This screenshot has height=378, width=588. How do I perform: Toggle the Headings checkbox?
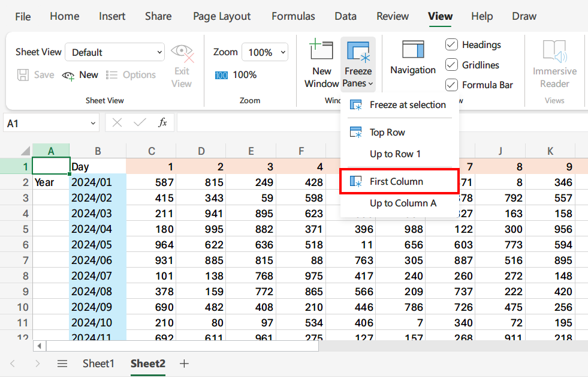coord(451,44)
